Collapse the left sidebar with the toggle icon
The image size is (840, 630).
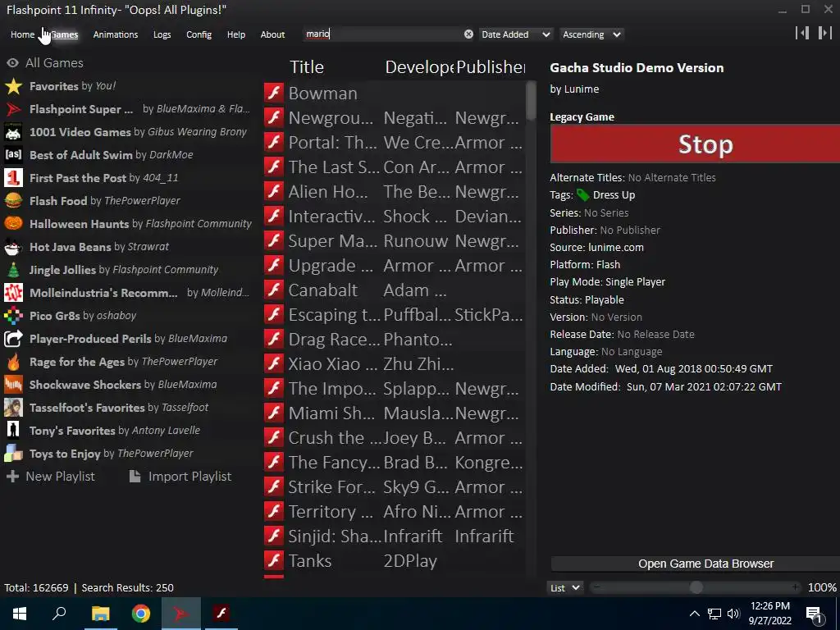point(802,33)
